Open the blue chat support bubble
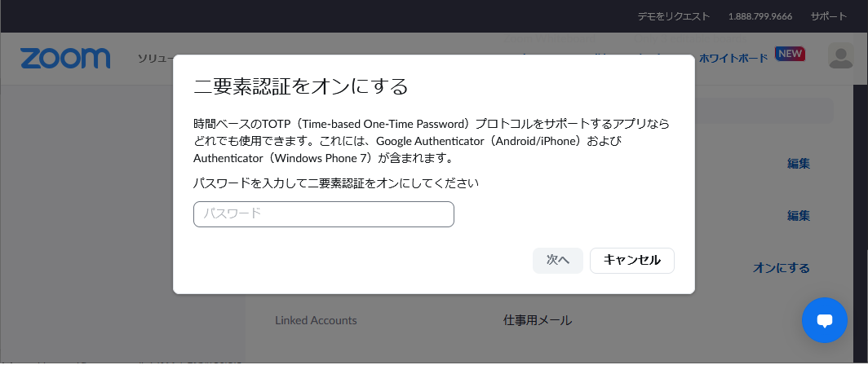 click(824, 320)
